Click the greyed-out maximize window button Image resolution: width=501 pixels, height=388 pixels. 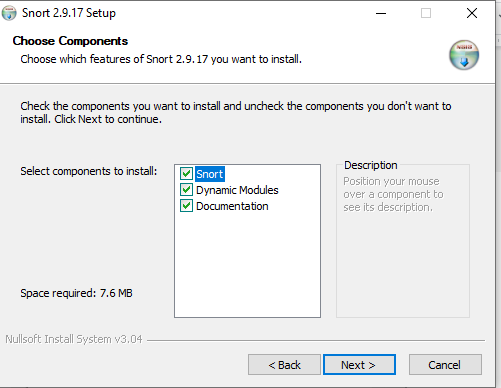426,13
